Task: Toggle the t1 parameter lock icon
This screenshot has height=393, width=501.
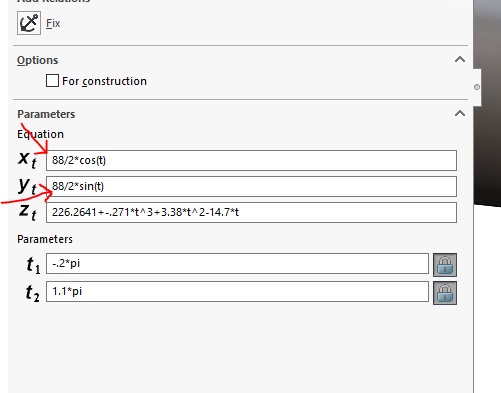Action: [x=445, y=265]
